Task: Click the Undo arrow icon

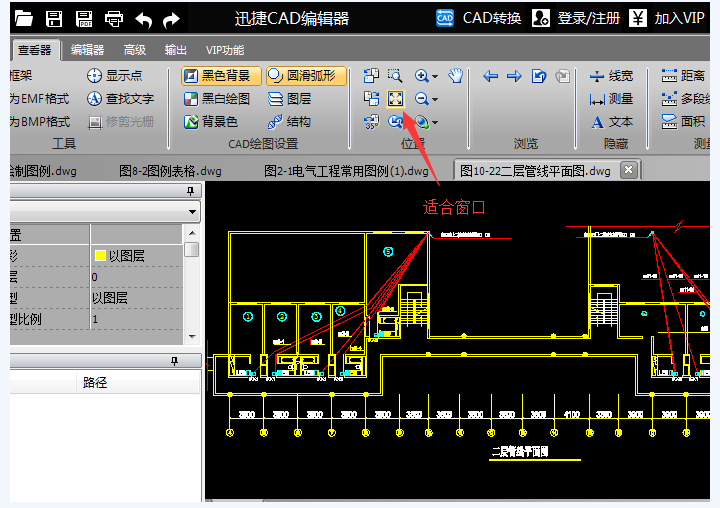Action: click(x=143, y=19)
